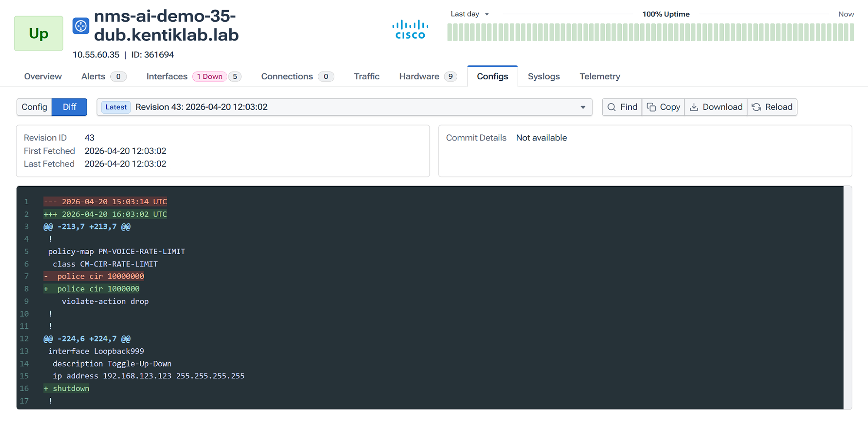Image resolution: width=868 pixels, height=426 pixels.
Task: Open the Last day time range dropdown
Action: click(470, 14)
